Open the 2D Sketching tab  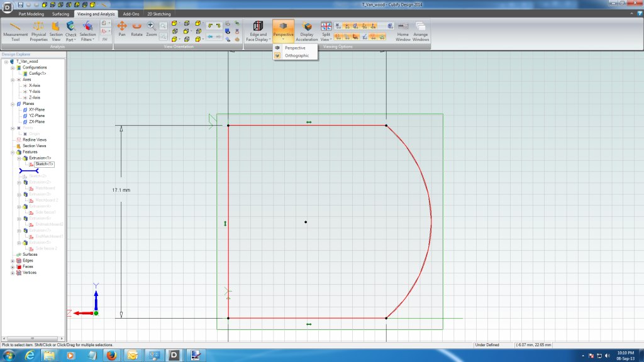160,13
